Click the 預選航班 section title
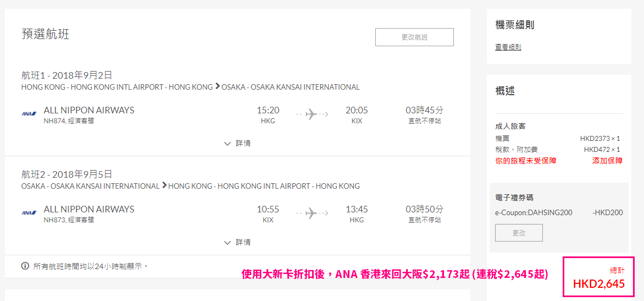644x301 pixels. click(45, 34)
